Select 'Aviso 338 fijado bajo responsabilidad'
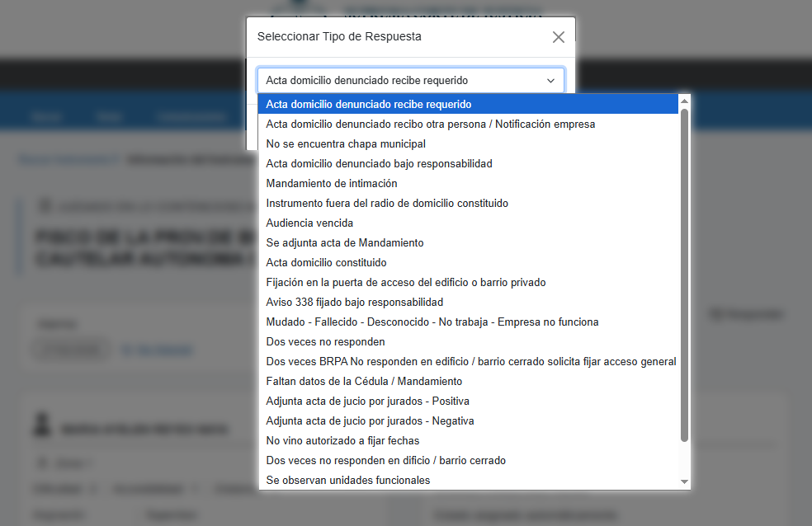 tap(355, 303)
